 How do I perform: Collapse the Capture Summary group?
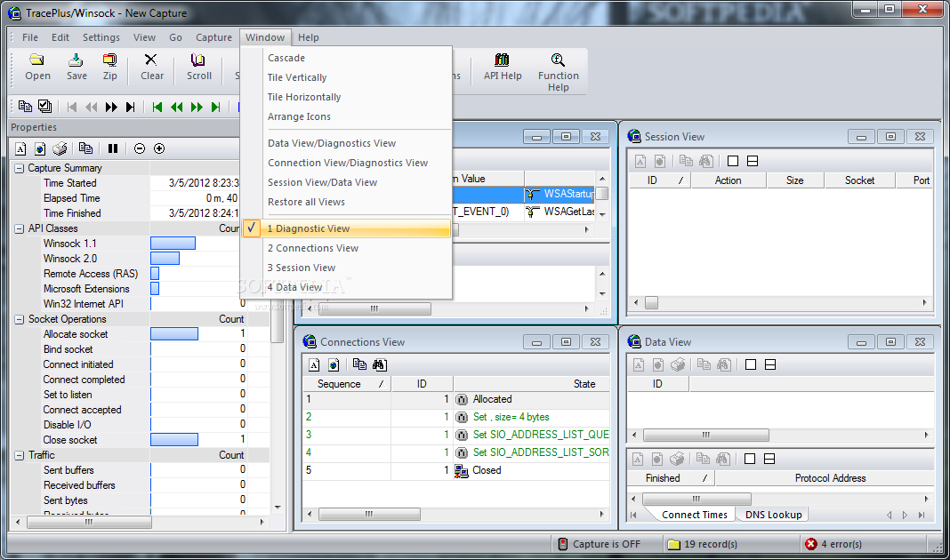tap(20, 168)
